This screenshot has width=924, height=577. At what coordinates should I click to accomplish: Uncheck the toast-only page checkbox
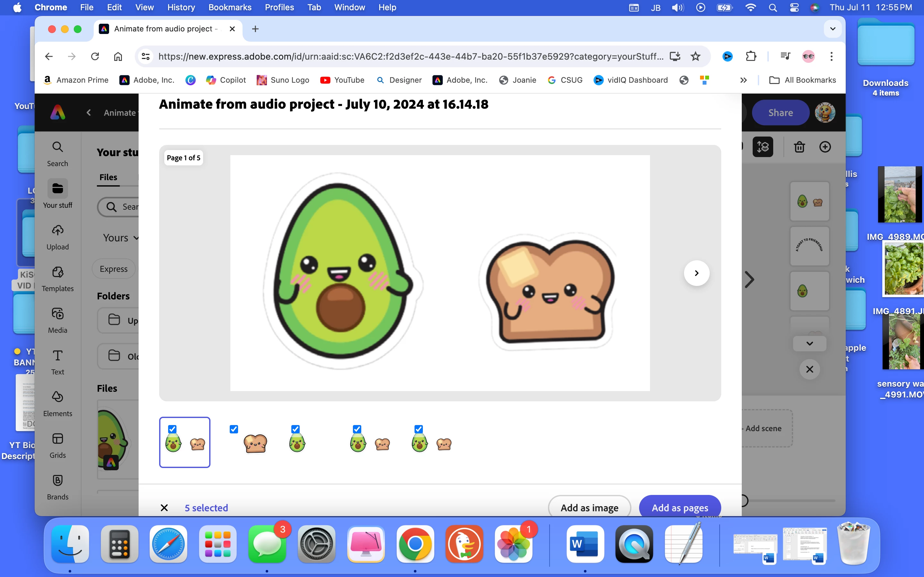[x=234, y=429]
